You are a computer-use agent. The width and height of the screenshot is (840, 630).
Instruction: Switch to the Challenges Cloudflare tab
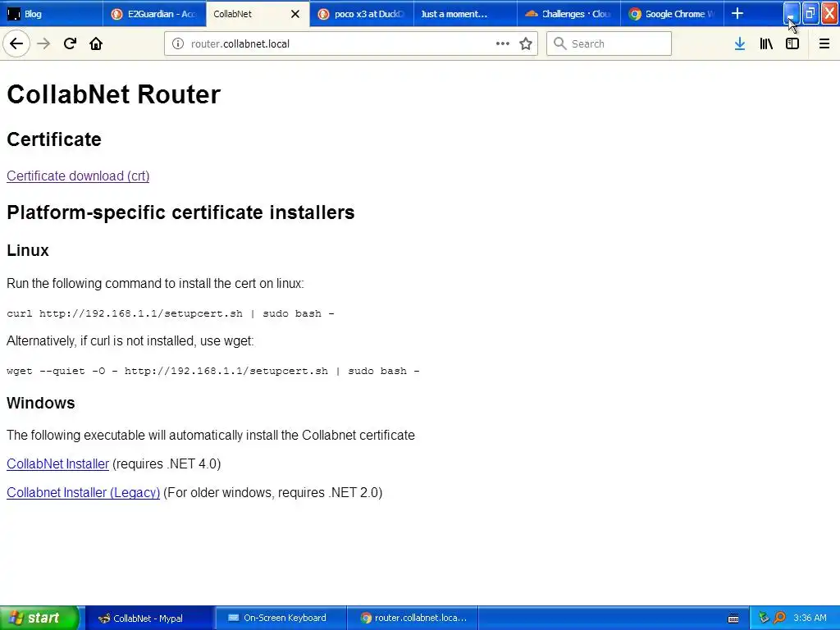tap(568, 14)
